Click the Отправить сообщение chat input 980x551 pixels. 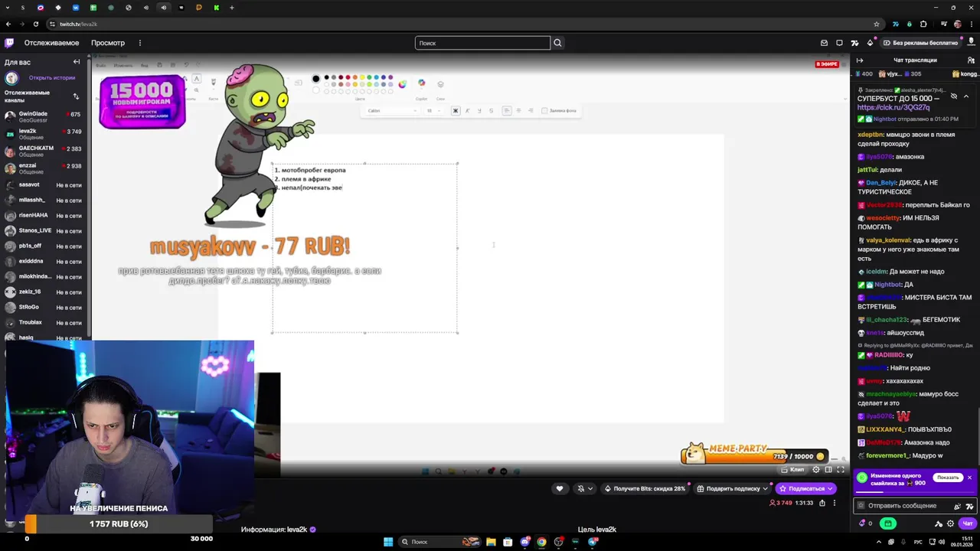coord(916,506)
